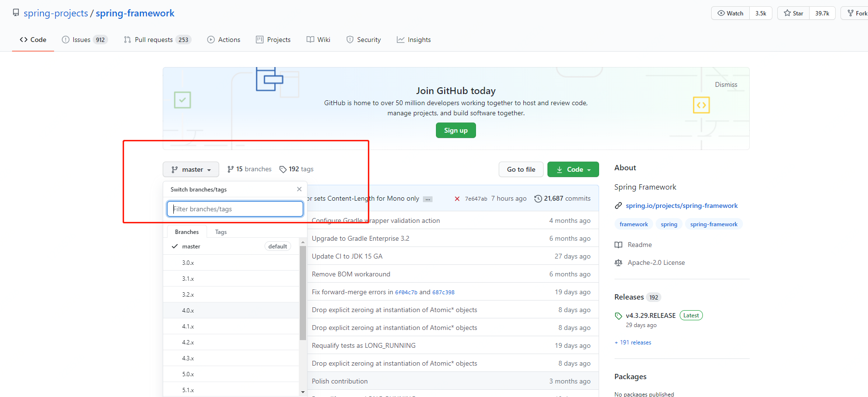Click the spring topic tag
868x397 pixels.
(x=669, y=224)
